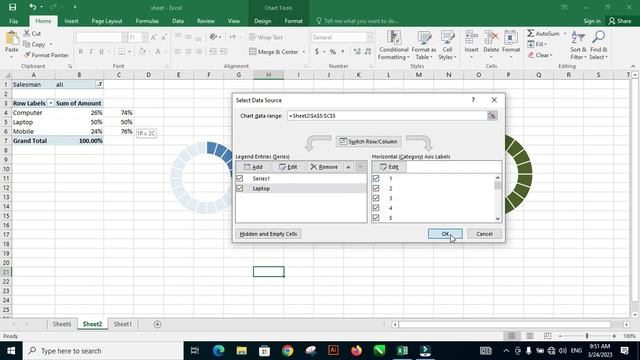Viewport: 640px width, 360px height.
Task: Click Cancel in Select Data Source
Action: pos(484,234)
